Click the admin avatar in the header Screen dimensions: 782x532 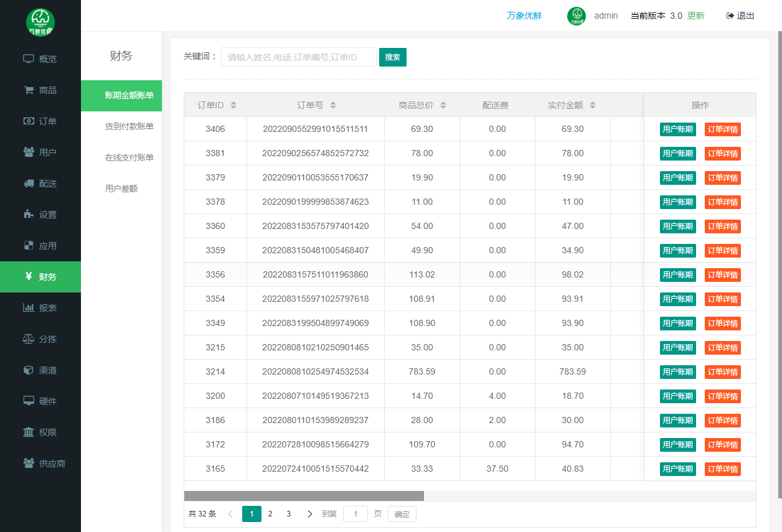577,16
